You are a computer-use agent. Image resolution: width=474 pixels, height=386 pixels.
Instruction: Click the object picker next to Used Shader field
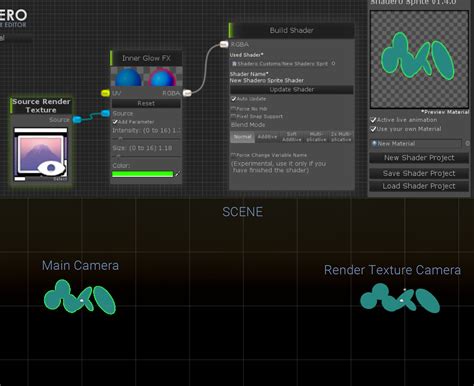[x=333, y=63]
